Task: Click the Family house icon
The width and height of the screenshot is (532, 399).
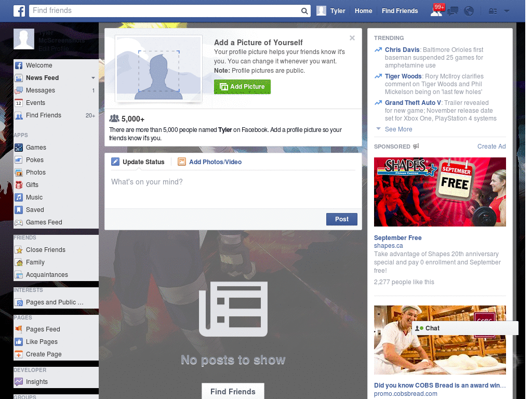Action: [19, 262]
